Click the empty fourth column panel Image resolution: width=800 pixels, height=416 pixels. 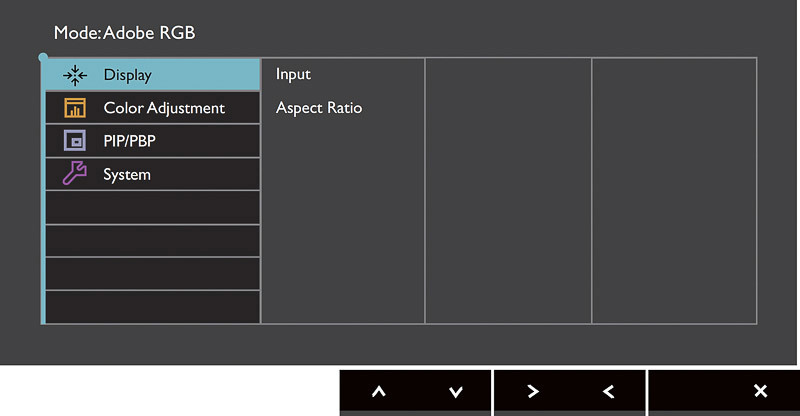tap(674, 191)
